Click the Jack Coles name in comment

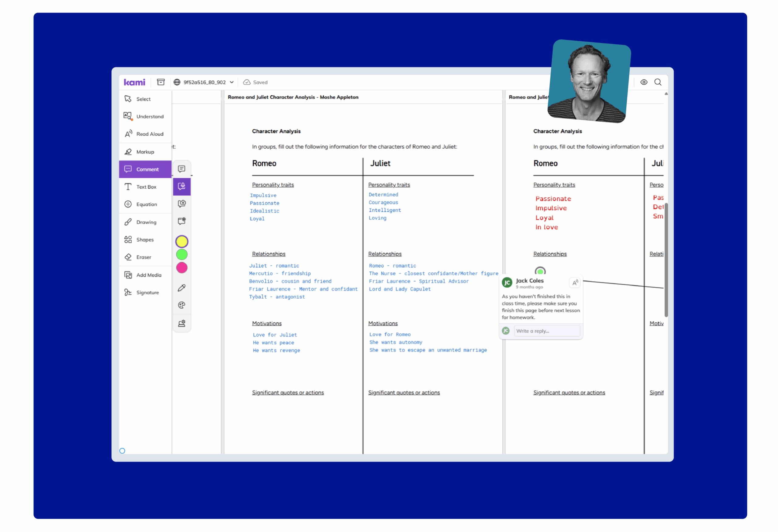click(529, 280)
